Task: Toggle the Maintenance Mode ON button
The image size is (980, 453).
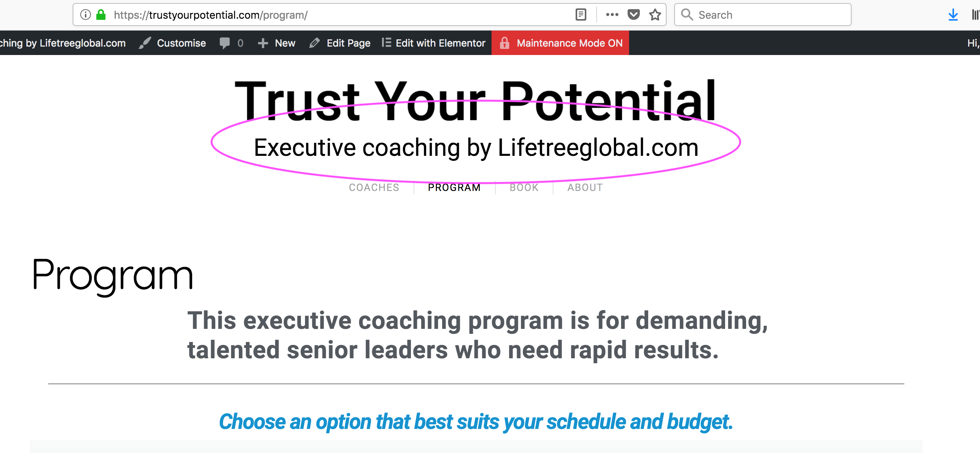Action: pyautogui.click(x=560, y=43)
